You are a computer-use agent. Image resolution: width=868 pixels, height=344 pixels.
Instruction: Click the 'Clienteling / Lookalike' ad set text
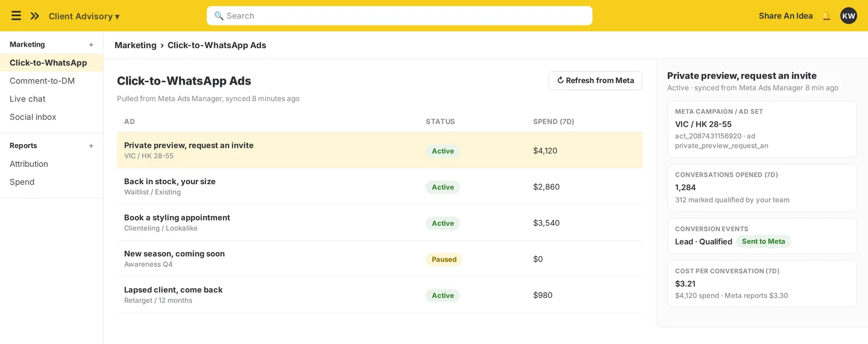161,228
